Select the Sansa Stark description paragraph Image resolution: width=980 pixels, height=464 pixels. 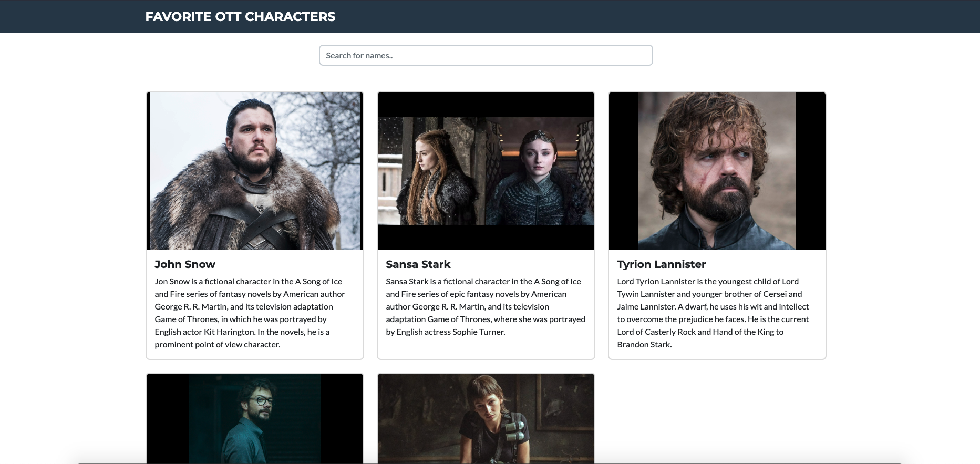486,306
